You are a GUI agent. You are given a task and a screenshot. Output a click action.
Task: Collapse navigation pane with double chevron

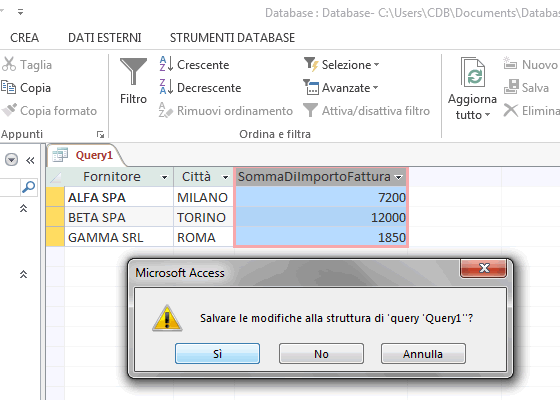[30, 160]
